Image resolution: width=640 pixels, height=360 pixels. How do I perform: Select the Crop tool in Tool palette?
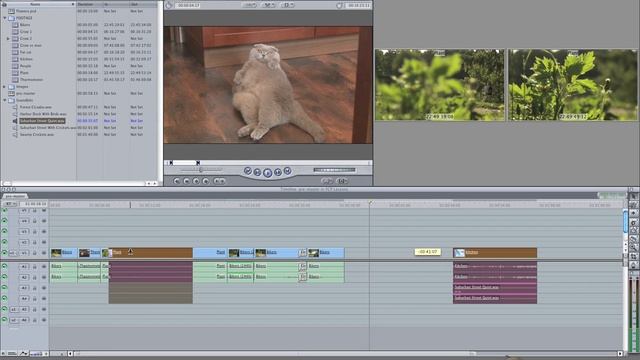point(633,257)
